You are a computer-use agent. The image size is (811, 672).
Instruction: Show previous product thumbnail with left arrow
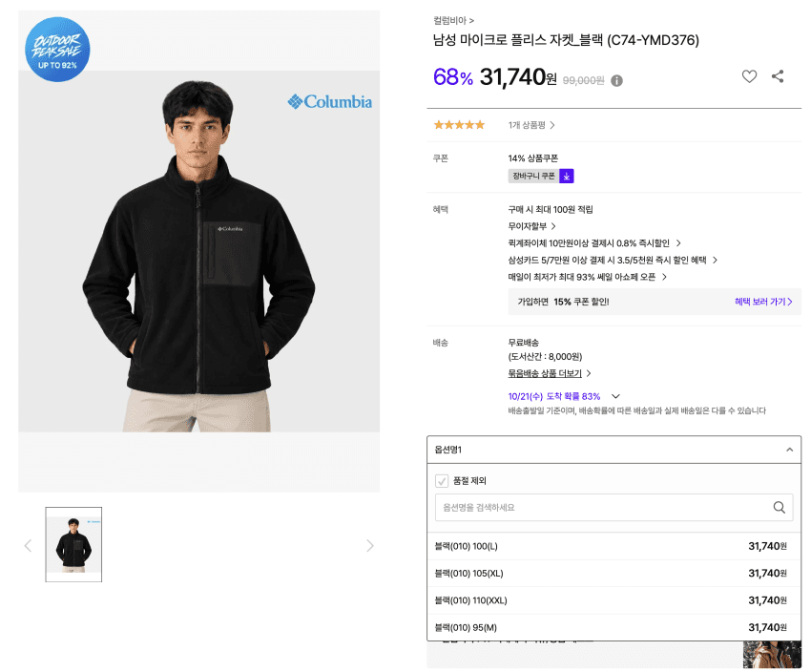pyautogui.click(x=28, y=546)
